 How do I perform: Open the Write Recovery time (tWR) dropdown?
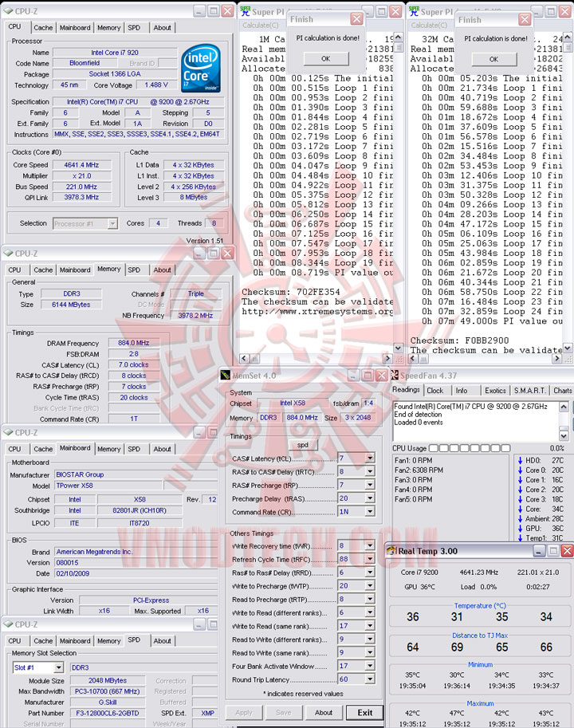370,545
